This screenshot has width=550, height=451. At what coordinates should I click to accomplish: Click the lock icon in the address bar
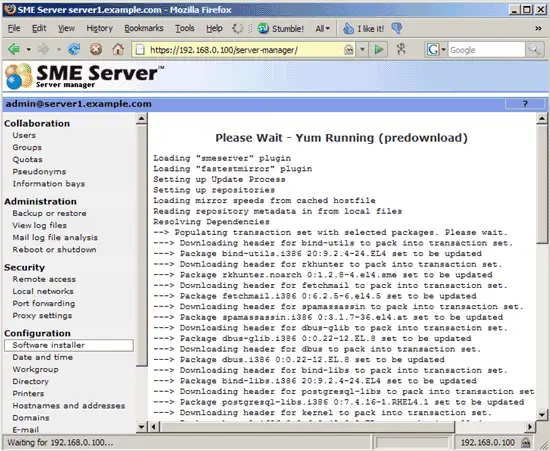click(348, 50)
